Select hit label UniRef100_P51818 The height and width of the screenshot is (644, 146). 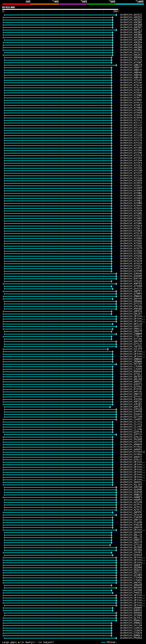click(x=131, y=638)
